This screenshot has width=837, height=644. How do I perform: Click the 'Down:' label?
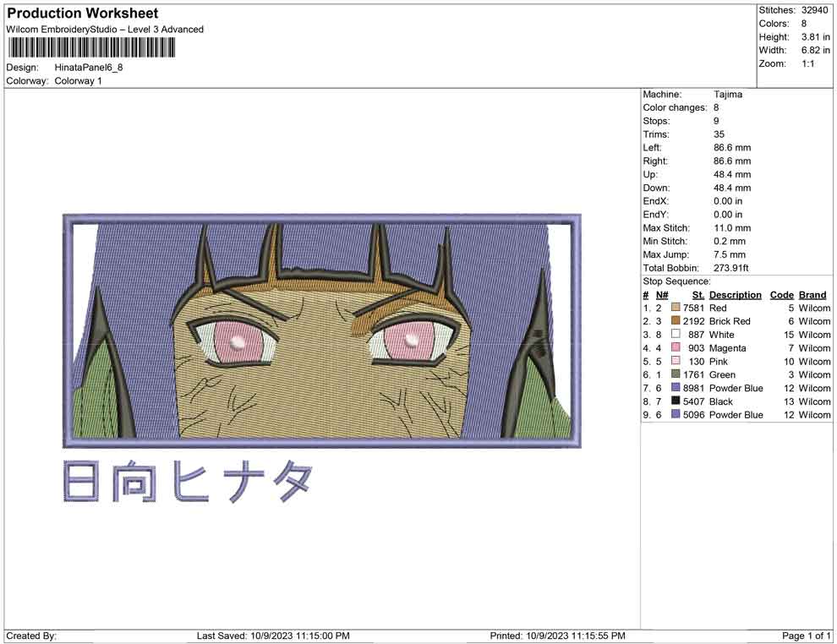[x=656, y=188]
